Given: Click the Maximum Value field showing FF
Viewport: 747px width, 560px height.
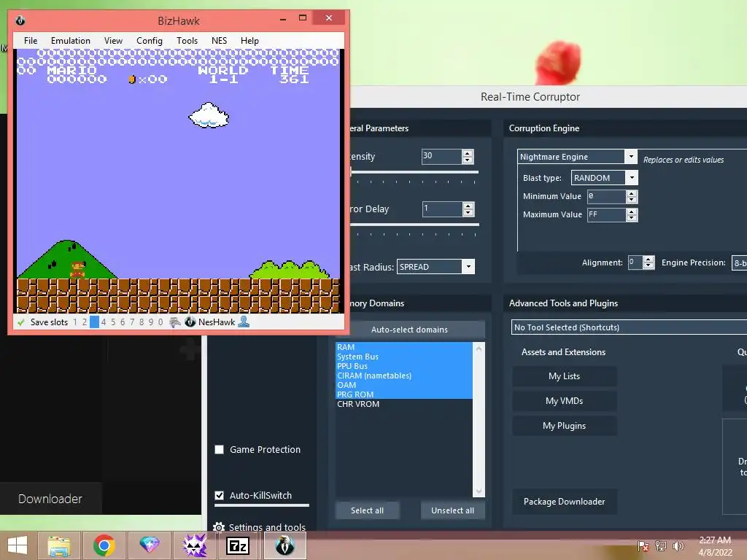Looking at the screenshot, I should pos(606,215).
